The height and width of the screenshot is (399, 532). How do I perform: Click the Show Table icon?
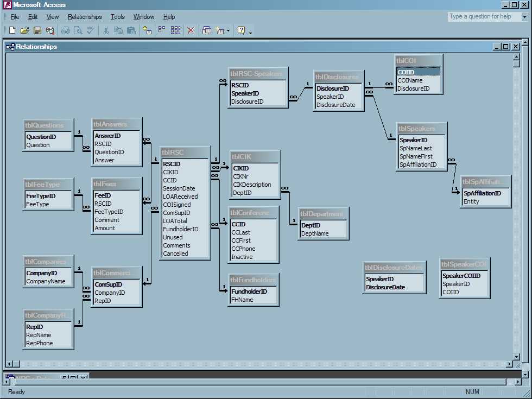147,31
